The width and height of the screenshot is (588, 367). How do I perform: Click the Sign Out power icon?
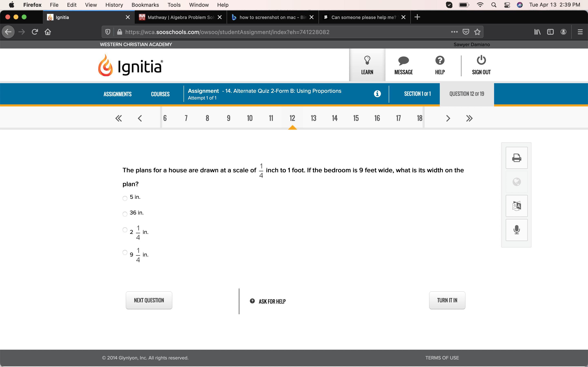pyautogui.click(x=481, y=60)
